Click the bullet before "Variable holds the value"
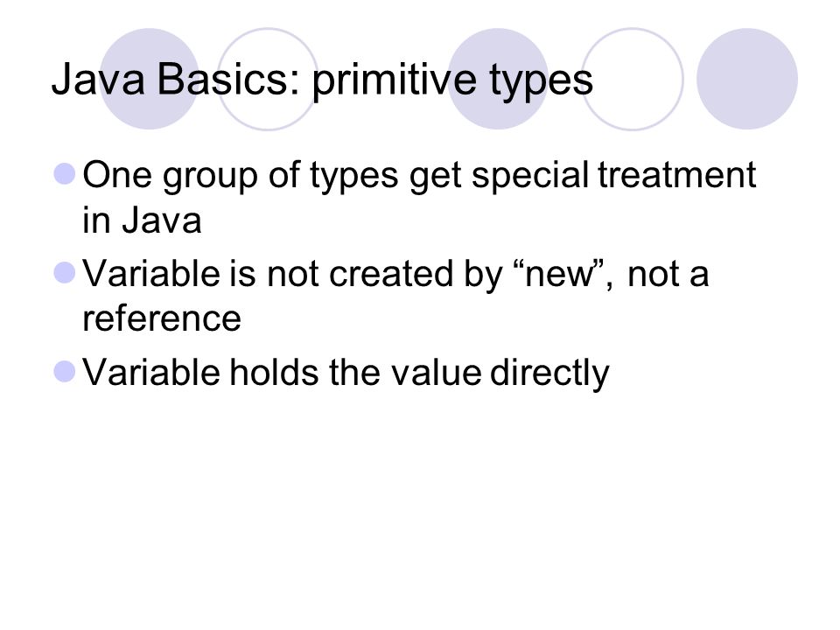The height and width of the screenshot is (630, 840). tap(65, 371)
